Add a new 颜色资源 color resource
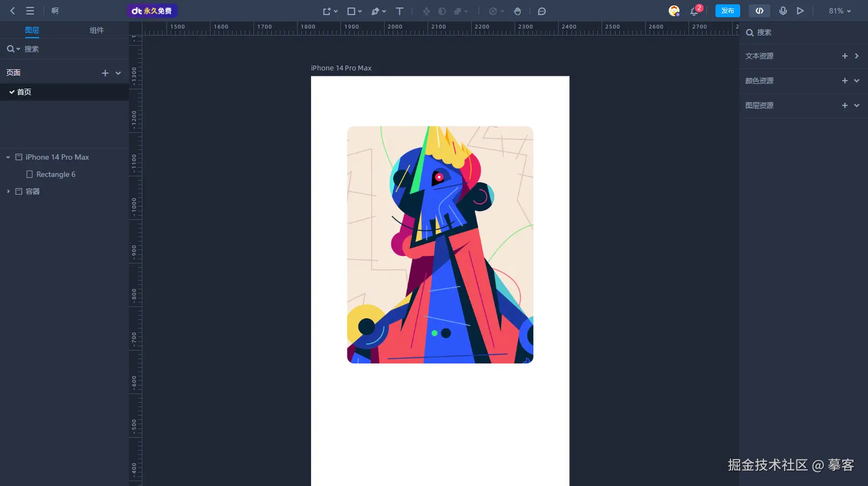868x486 pixels. click(x=845, y=81)
